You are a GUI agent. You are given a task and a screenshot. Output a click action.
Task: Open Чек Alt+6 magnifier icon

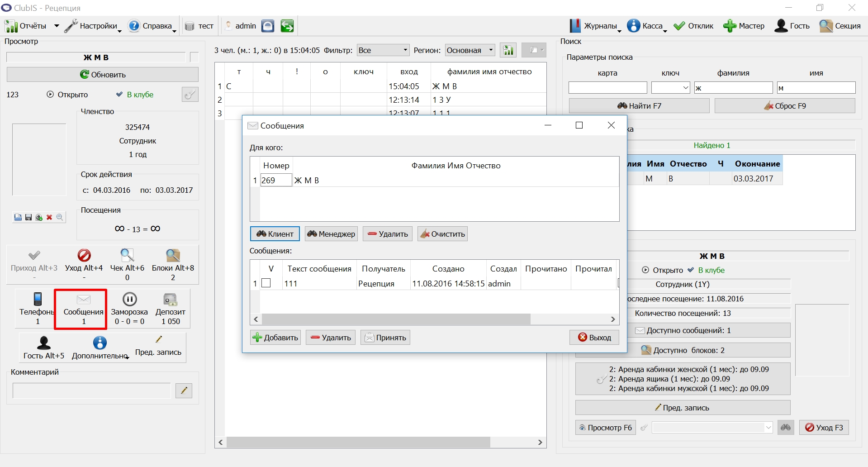pyautogui.click(x=127, y=255)
